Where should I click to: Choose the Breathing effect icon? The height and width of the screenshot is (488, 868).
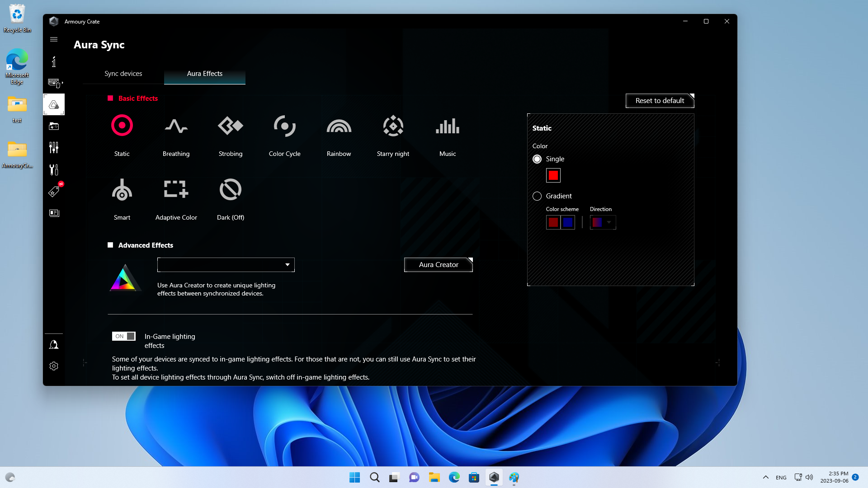pyautogui.click(x=176, y=126)
